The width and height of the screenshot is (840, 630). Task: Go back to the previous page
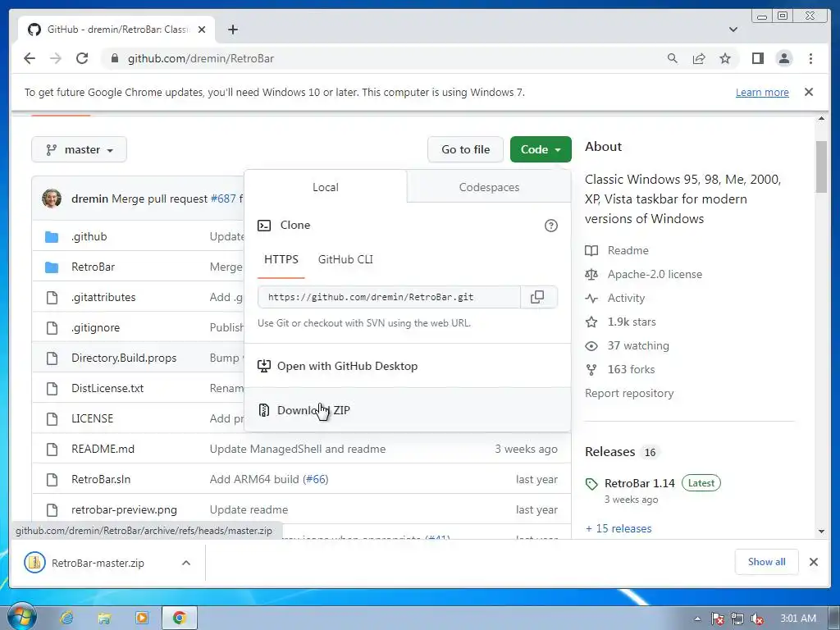tap(30, 58)
